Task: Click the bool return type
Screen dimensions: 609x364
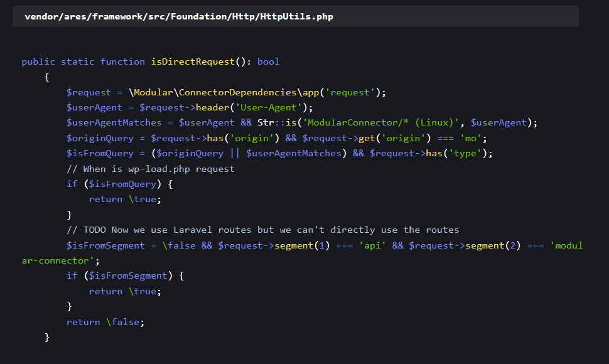Action: [268, 62]
